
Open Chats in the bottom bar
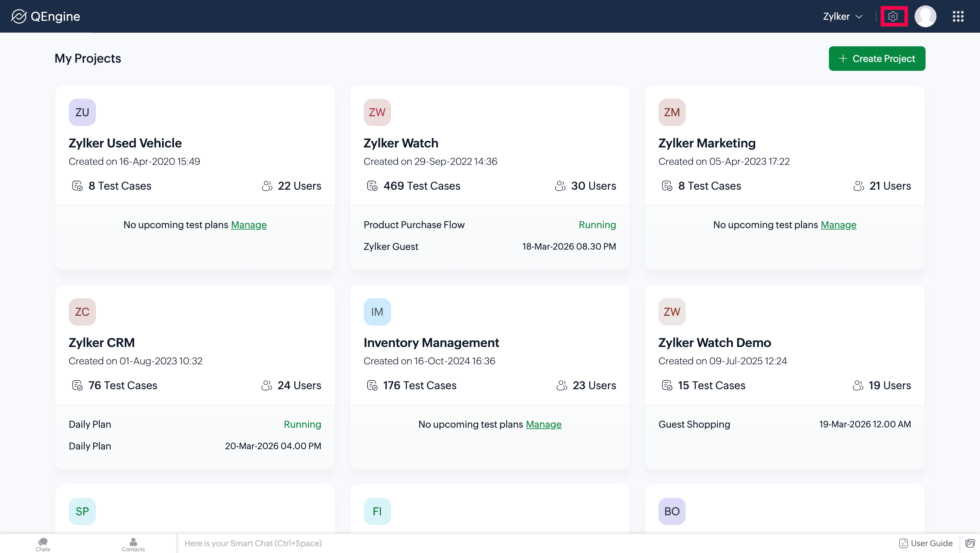click(x=43, y=544)
